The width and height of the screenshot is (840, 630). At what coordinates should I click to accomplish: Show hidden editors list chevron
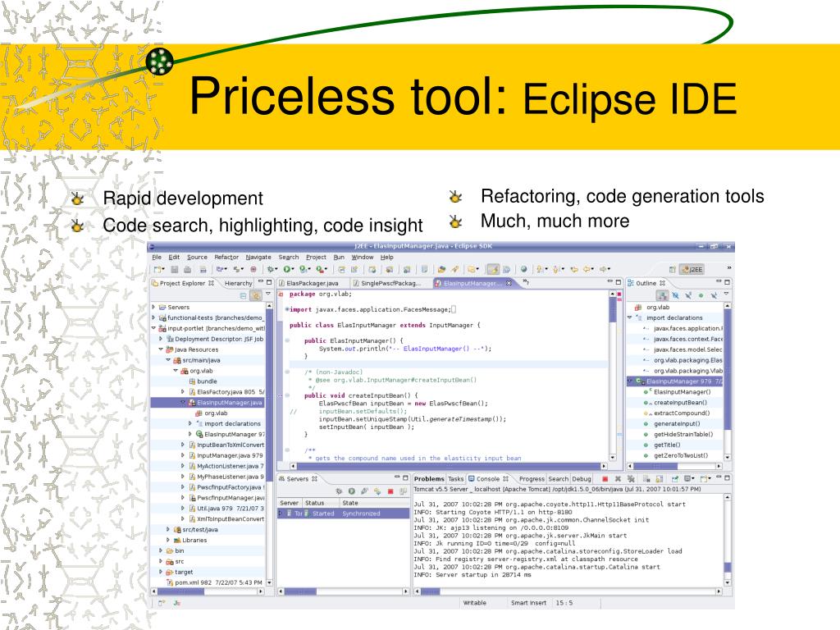tap(526, 282)
